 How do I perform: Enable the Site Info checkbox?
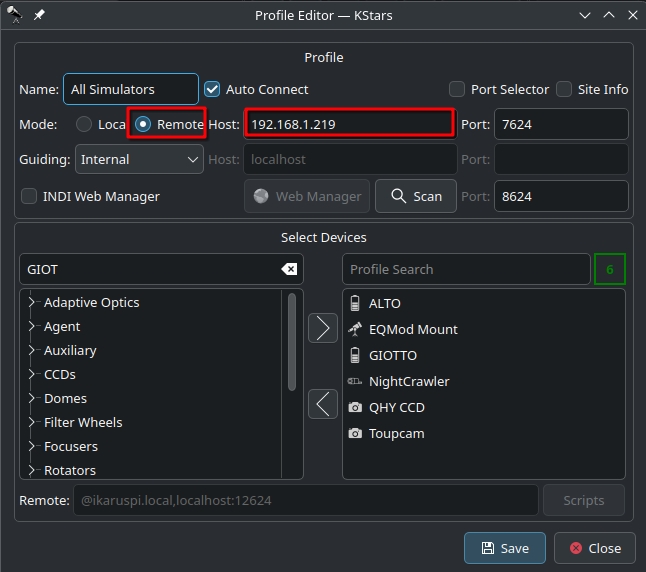click(x=564, y=89)
